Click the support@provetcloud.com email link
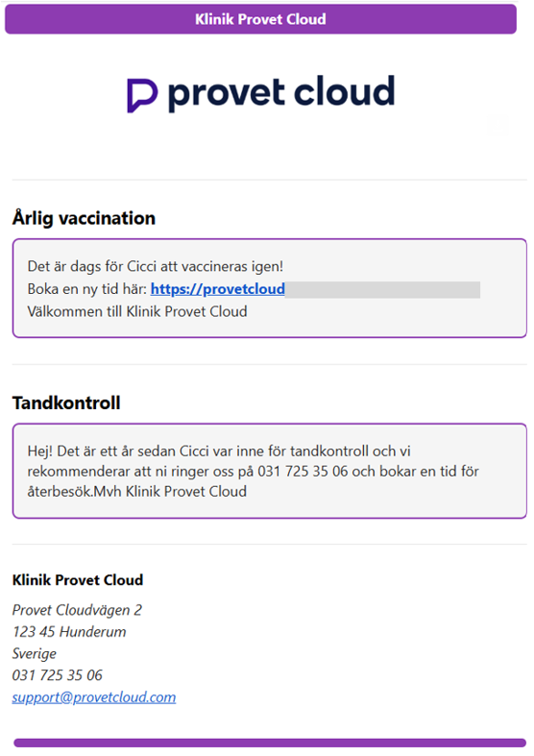The image size is (534, 756). click(x=94, y=697)
